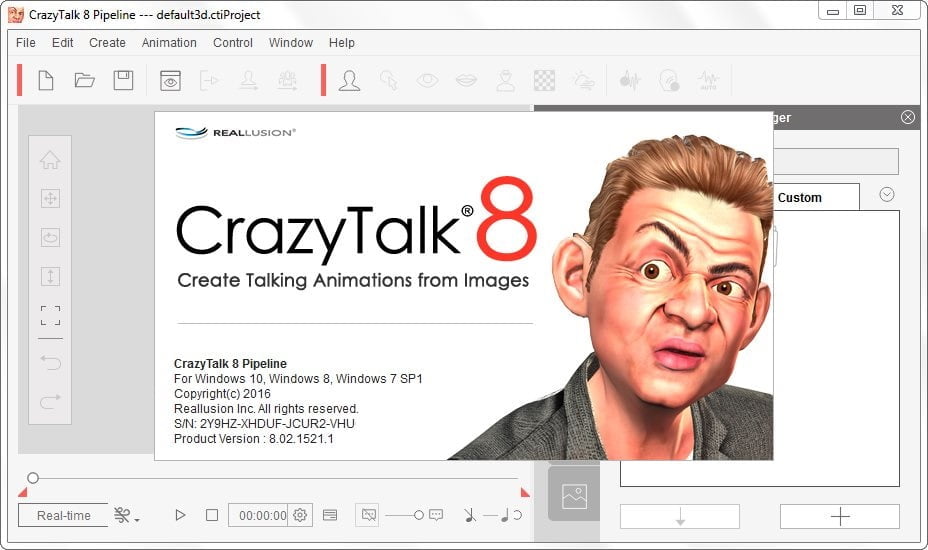
Task: Click the Export arrow icon
Action: point(209,81)
